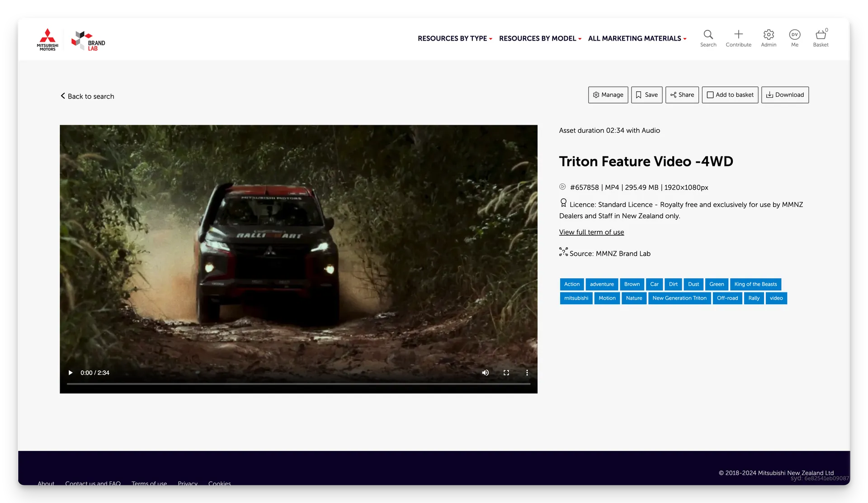This screenshot has height=503, width=868.
Task: Open the Search panel
Action: pyautogui.click(x=708, y=38)
